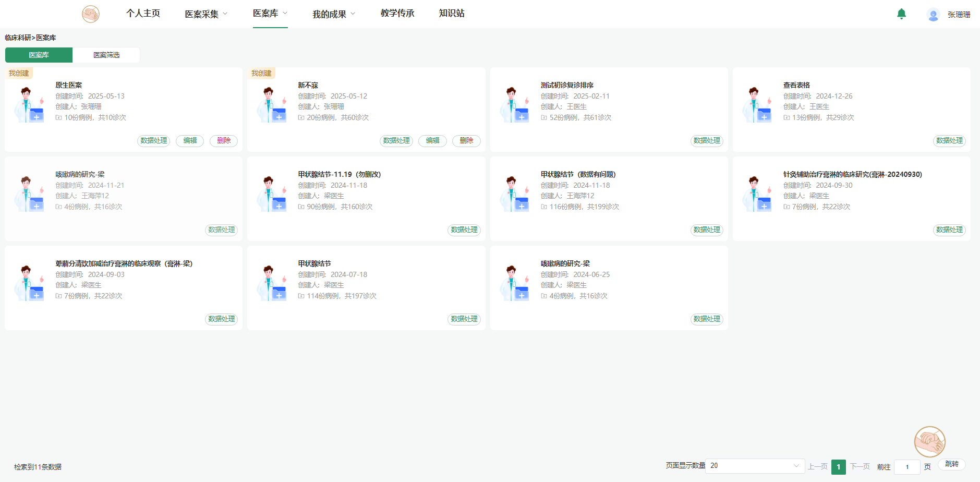Click the user avatar icon for 张珊珊
The height and width of the screenshot is (482, 980).
933,15
